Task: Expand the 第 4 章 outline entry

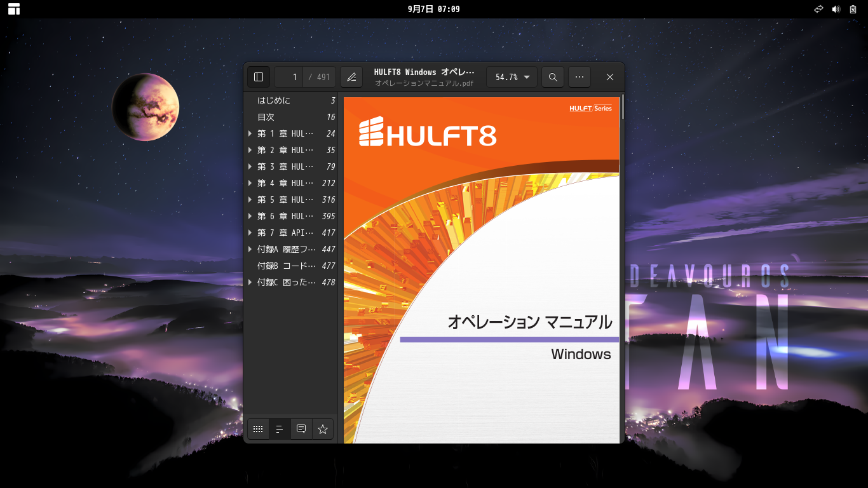Action: point(250,183)
